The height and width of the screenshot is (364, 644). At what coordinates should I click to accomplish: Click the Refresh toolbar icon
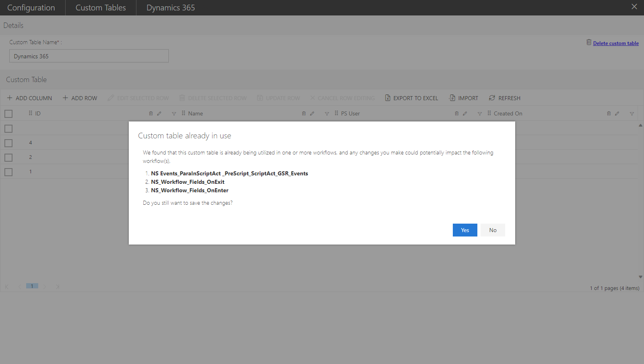[x=492, y=98]
